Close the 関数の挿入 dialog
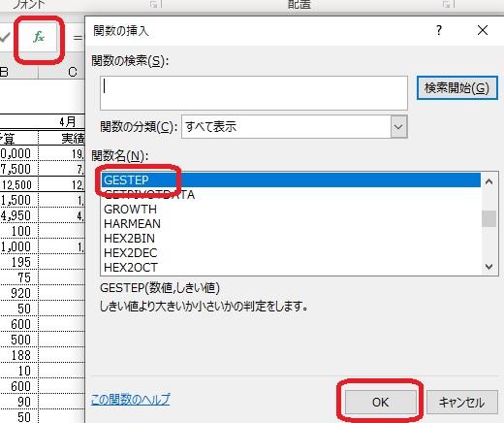 pyautogui.click(x=483, y=30)
